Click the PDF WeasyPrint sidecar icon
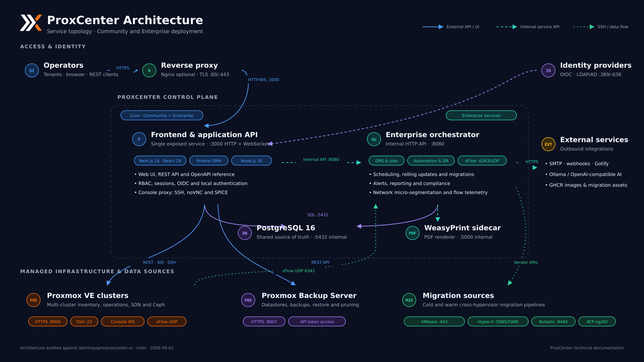This screenshot has width=644, height=362. click(x=413, y=233)
